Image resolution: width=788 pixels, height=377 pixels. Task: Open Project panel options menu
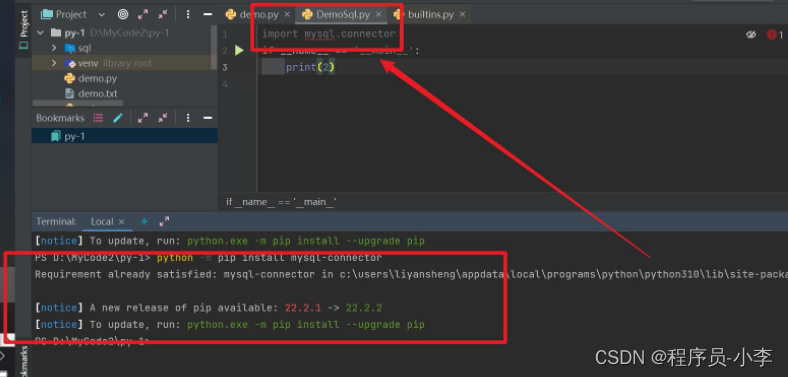187,15
